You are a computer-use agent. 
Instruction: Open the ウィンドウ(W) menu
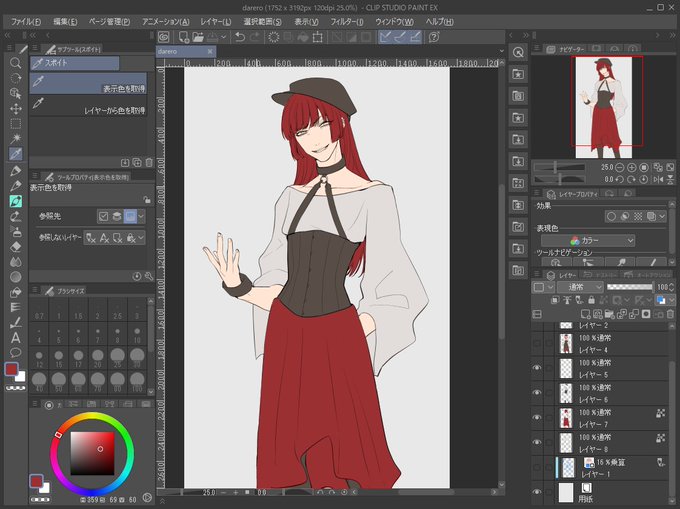tap(394, 22)
